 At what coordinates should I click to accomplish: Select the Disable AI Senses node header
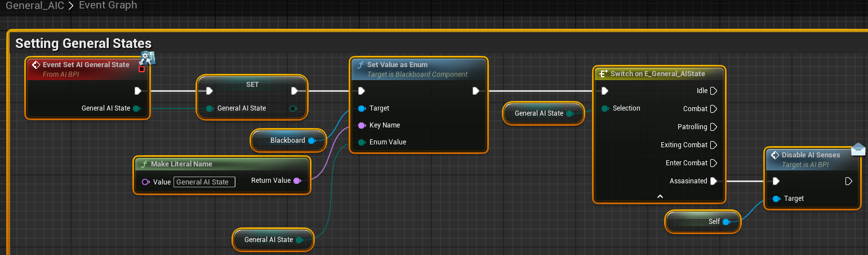[811, 159]
